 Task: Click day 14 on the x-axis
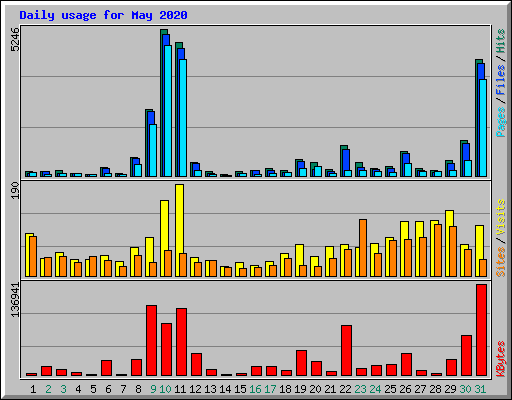[x=225, y=389]
